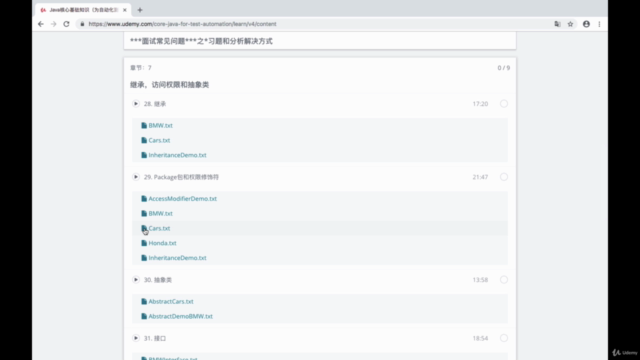Click file icon beside AbstractCars.txt

point(144,302)
